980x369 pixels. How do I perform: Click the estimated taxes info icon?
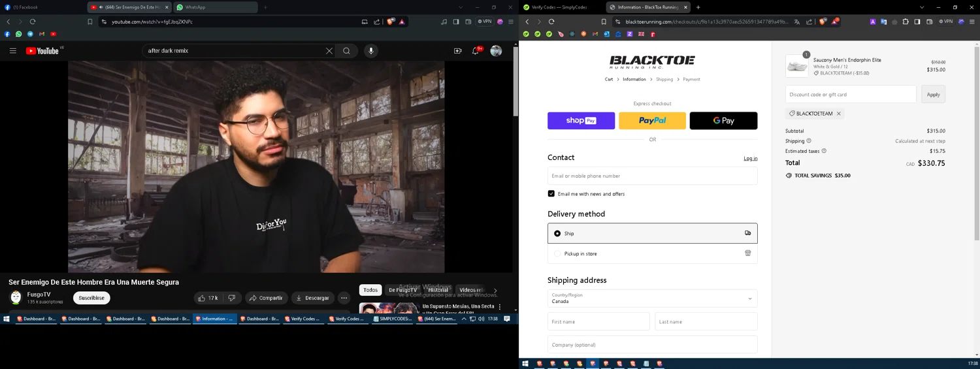824,151
